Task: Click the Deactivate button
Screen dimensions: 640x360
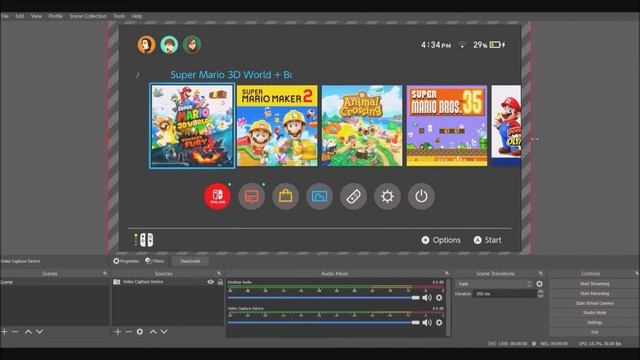Action: [x=190, y=261]
